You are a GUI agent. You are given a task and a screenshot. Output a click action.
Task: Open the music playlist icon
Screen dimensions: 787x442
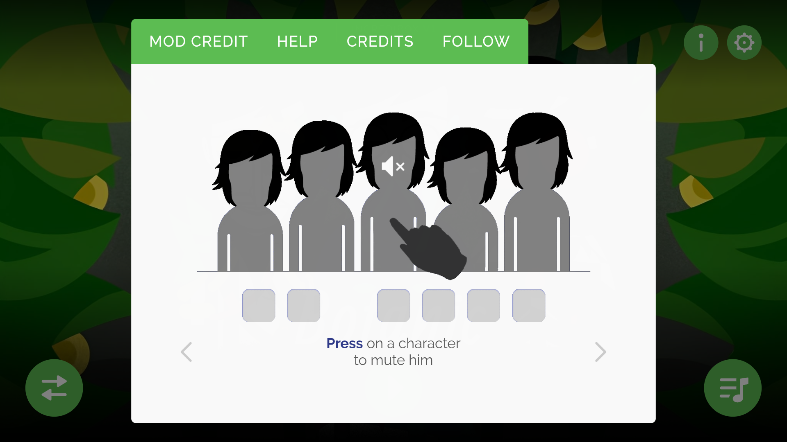(732, 388)
